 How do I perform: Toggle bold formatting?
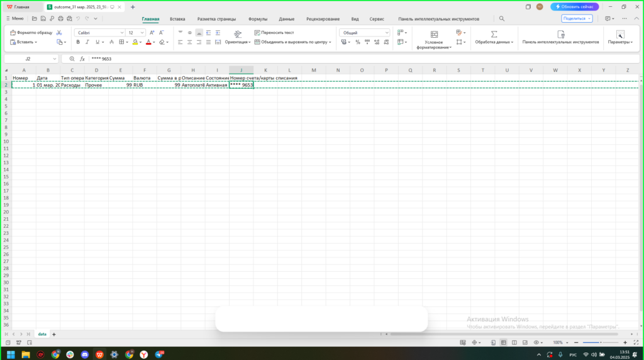(x=78, y=42)
